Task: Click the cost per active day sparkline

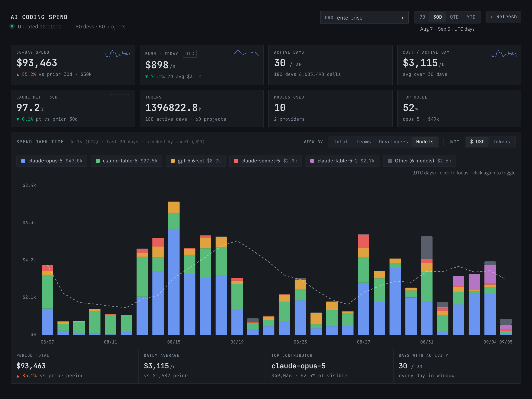Action: coord(504,53)
